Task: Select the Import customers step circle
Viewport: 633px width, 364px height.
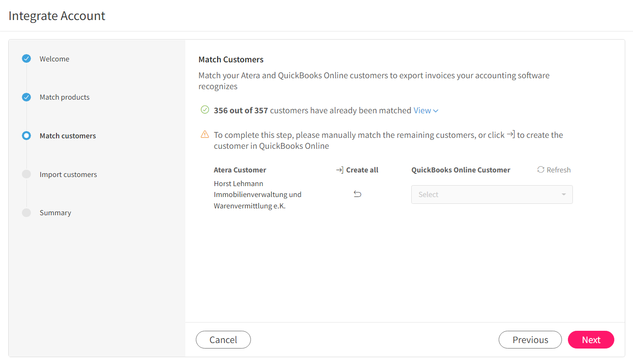Action: click(x=26, y=174)
